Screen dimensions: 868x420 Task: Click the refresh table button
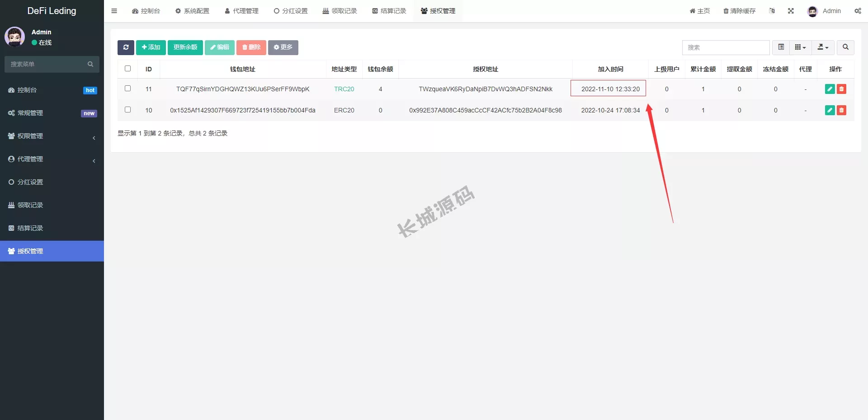pos(126,47)
